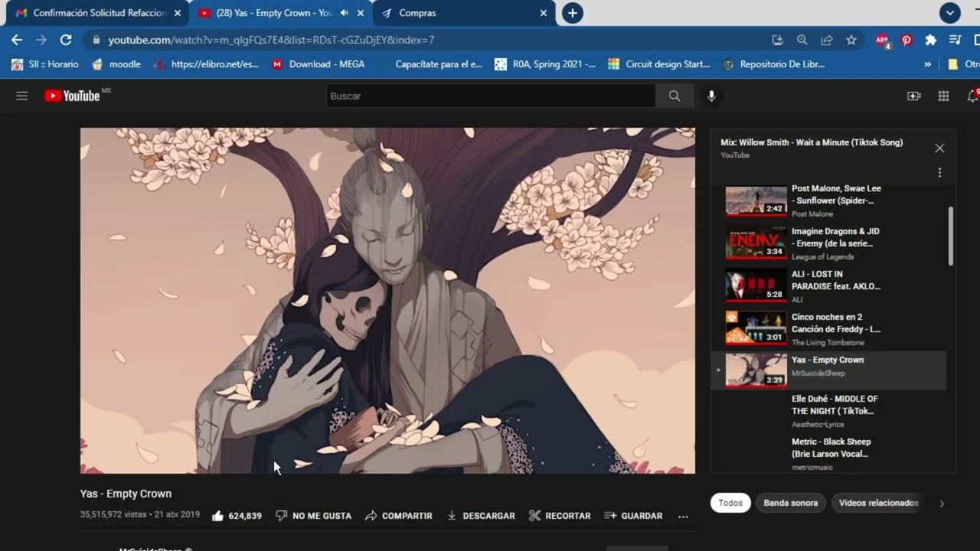The image size is (980, 551).
Task: Click the video player artwork
Action: point(387,301)
